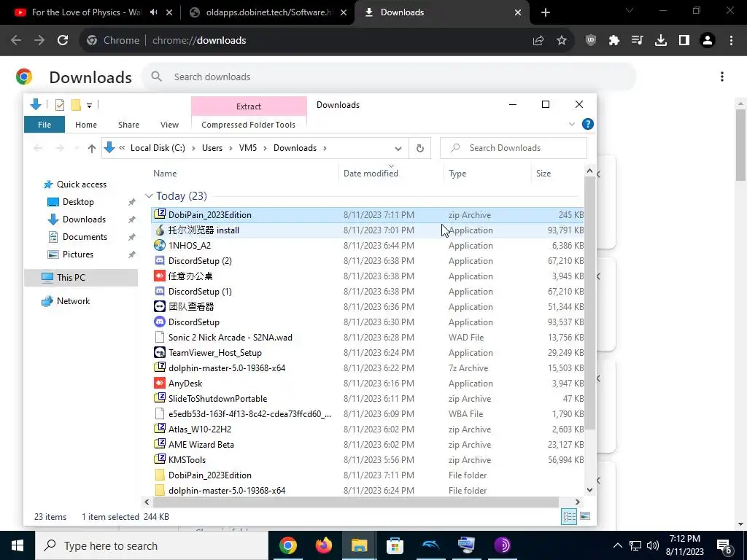
Task: Sort files by the Date modified column
Action: (371, 174)
